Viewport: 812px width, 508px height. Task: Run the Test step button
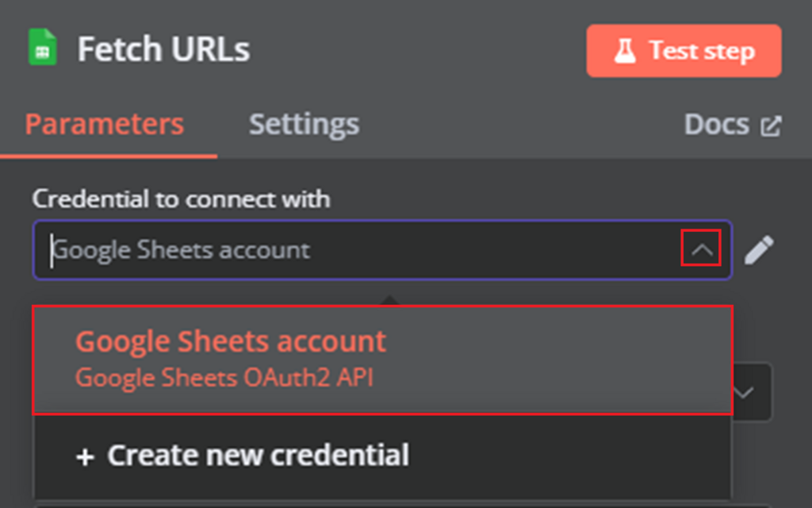(x=683, y=50)
